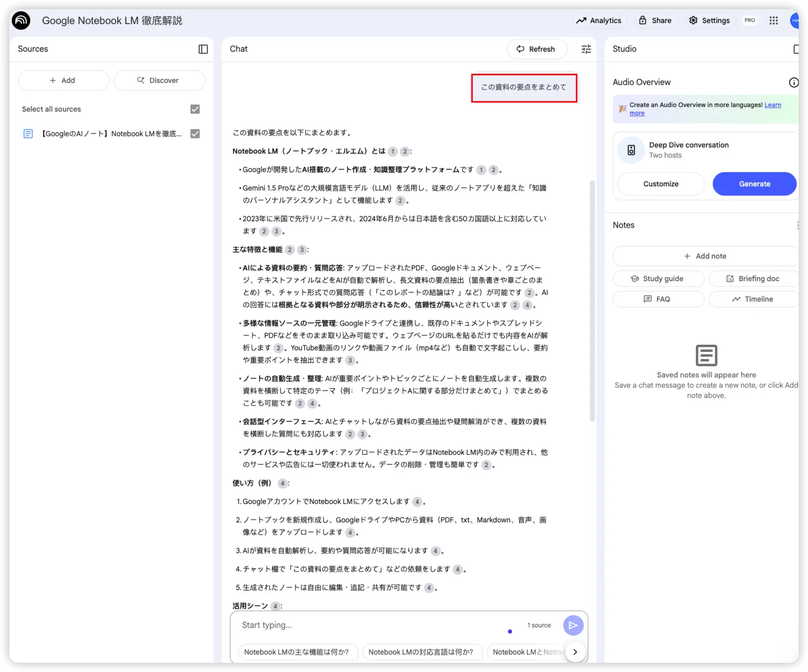Collapse the Sources panel
The height and width of the screenshot is (672, 808).
point(203,49)
